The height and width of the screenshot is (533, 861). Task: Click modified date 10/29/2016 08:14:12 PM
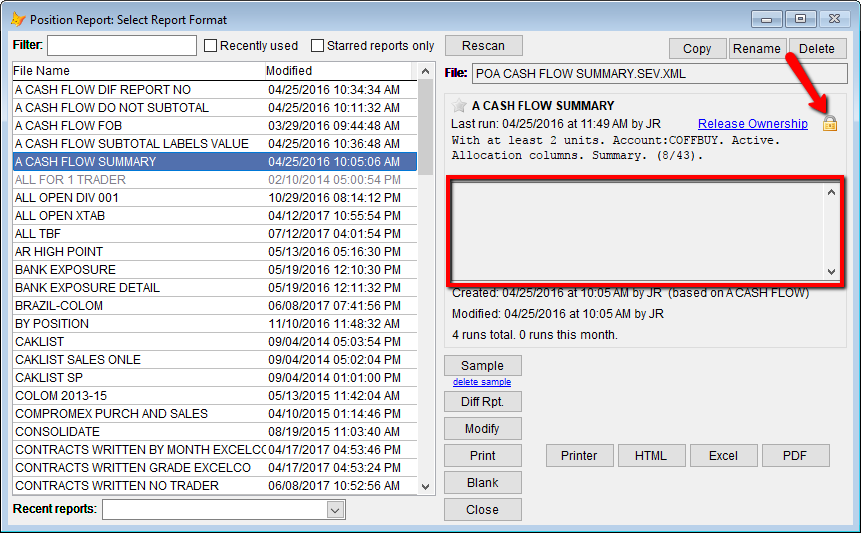click(334, 198)
